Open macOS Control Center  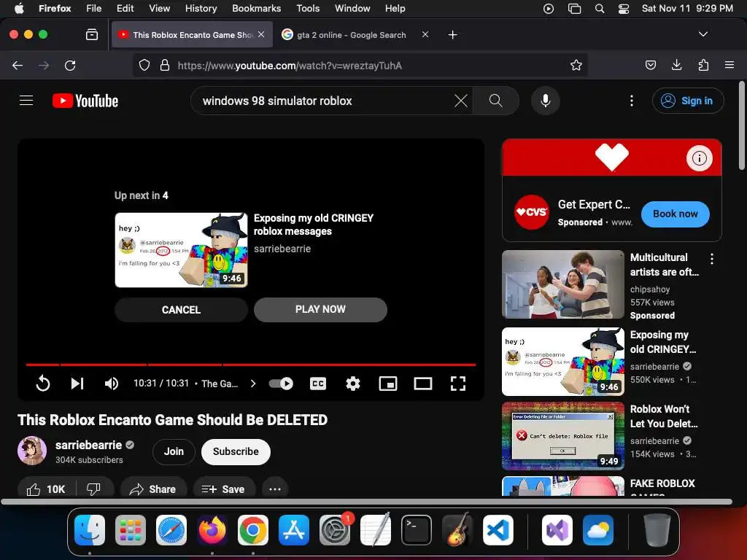point(623,9)
